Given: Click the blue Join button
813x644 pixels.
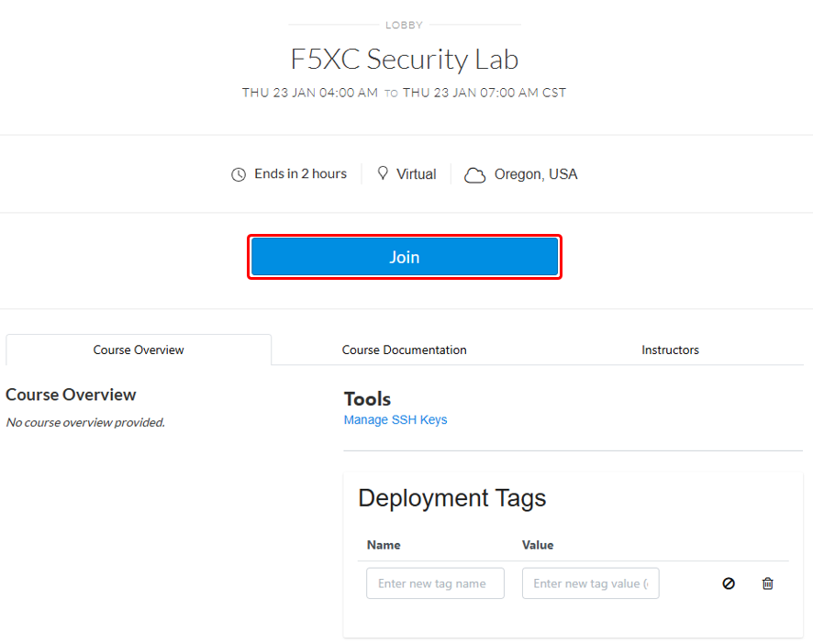Looking at the screenshot, I should pyautogui.click(x=405, y=257).
